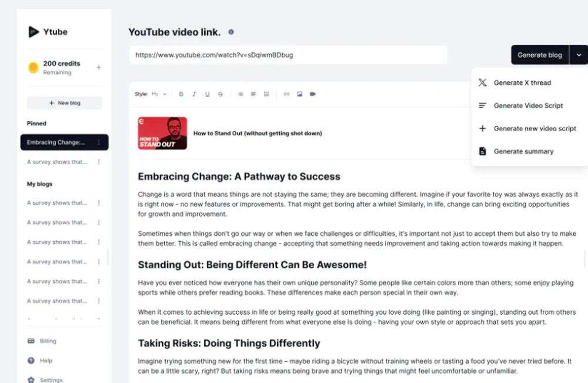Click the Generate blog button
This screenshot has height=383, width=588.
tap(539, 55)
